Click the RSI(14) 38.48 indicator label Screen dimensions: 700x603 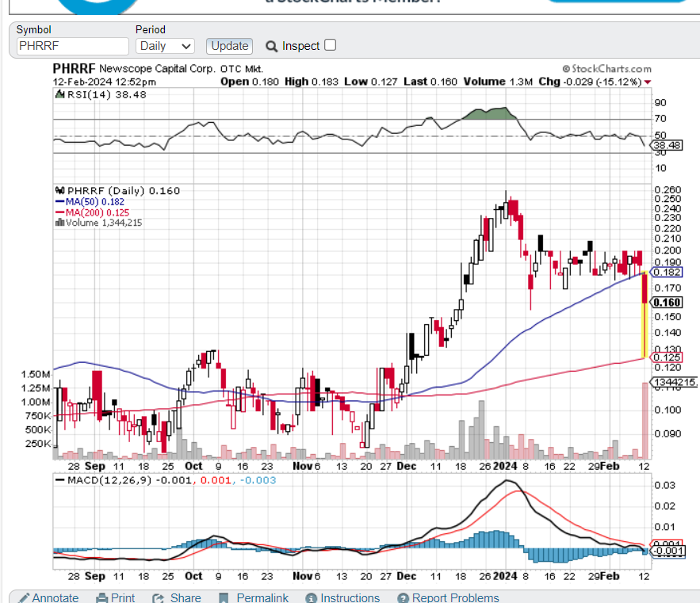pyautogui.click(x=107, y=94)
